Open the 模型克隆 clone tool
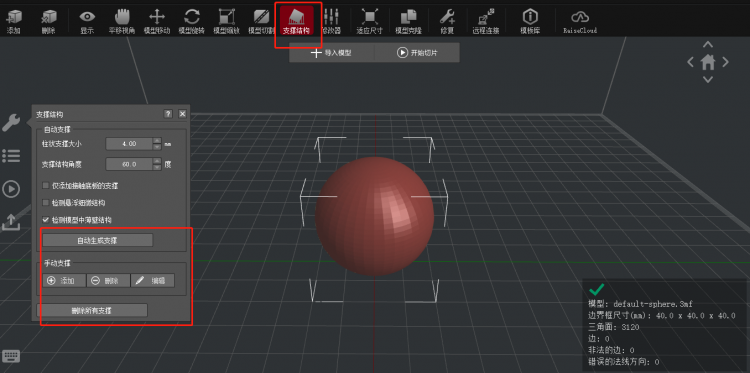 (408, 21)
